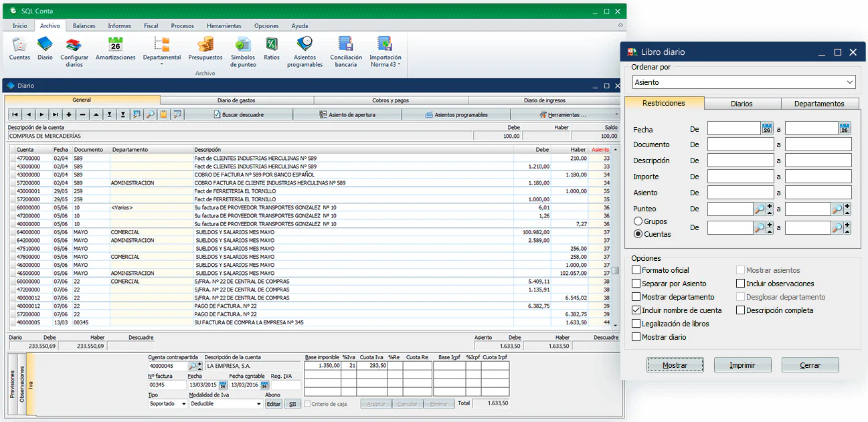Screen dimensions: 868x422
Task: Click Asiento de apertura button
Action: (x=347, y=114)
